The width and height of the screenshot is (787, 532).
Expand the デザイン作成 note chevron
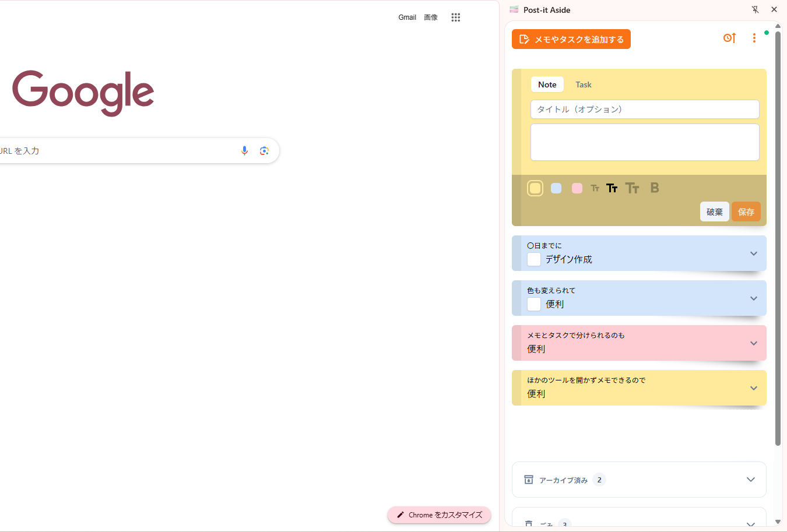pyautogui.click(x=753, y=253)
